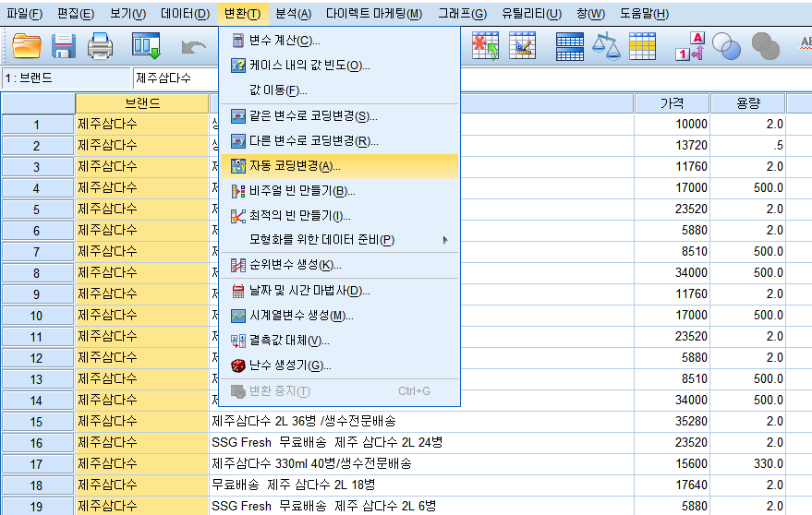812x515 pixels.
Task: Print the data via printer icon
Action: [x=100, y=46]
